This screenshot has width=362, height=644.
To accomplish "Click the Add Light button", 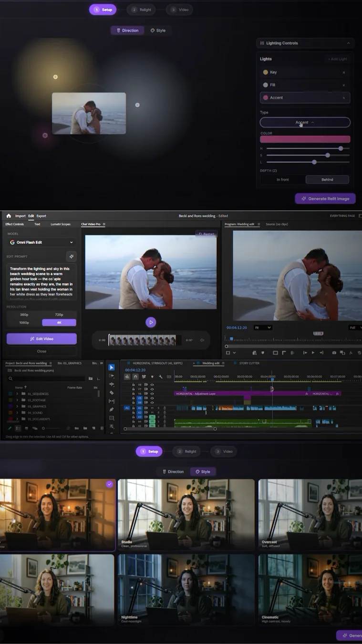I will click(x=338, y=59).
